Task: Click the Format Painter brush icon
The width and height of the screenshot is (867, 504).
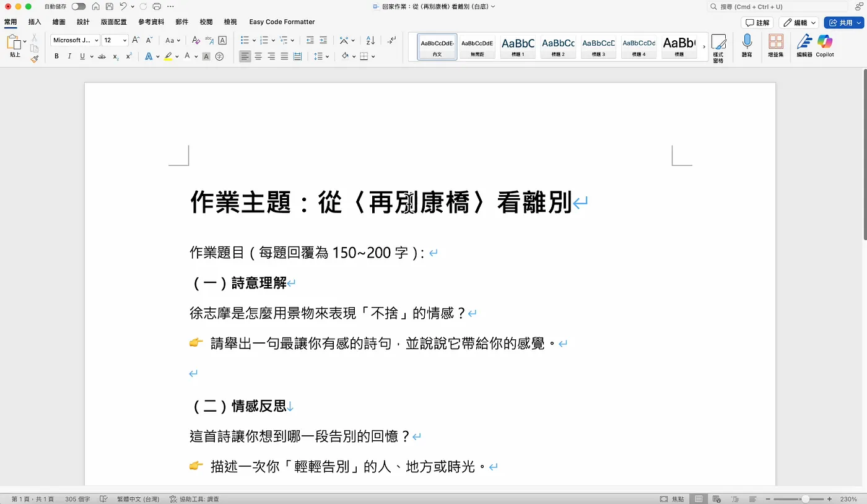Action: pyautogui.click(x=35, y=59)
